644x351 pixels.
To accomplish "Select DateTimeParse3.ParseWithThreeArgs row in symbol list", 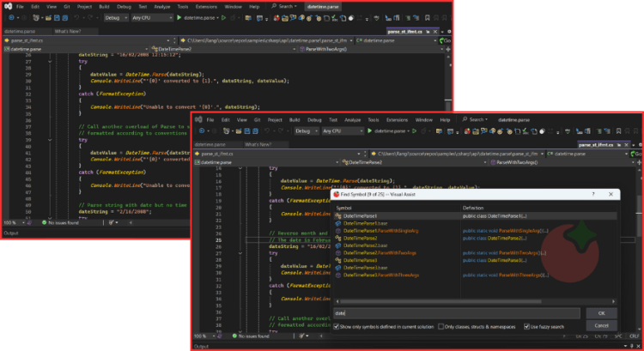I will pos(475,275).
